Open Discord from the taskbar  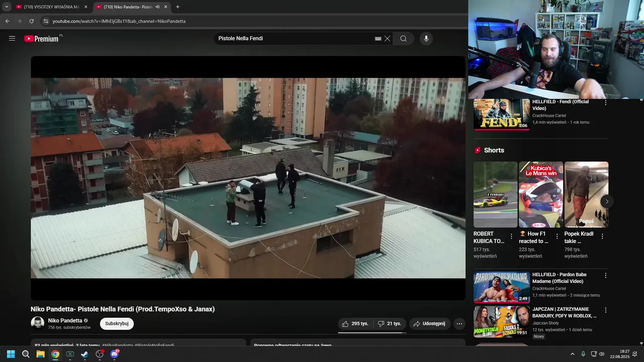tap(114, 354)
